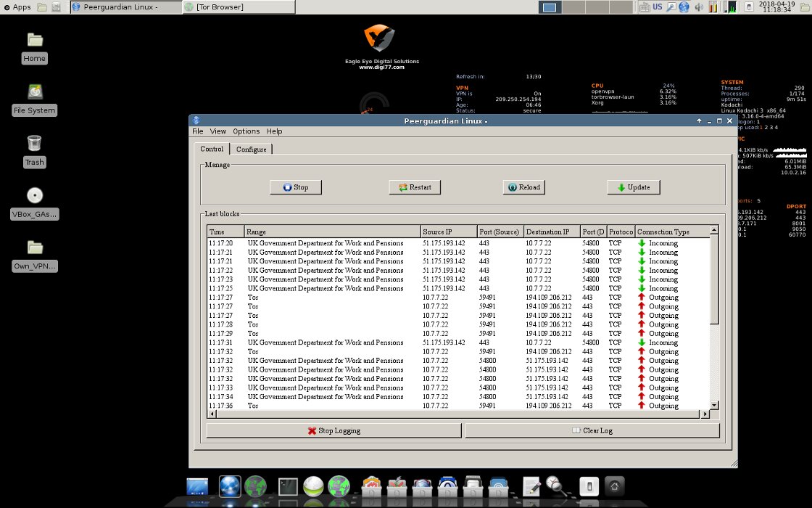
Task: Reload the Peerguardian blocklists
Action: point(523,187)
